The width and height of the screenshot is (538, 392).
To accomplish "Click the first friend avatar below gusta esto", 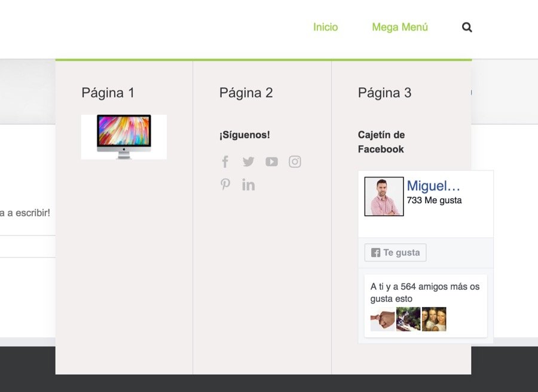I will [383, 319].
